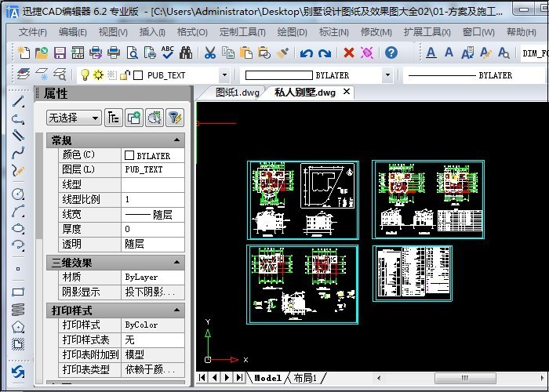The image size is (549, 392).
Task: Open the PUB_TEXT layer dropdown
Action: pos(224,75)
